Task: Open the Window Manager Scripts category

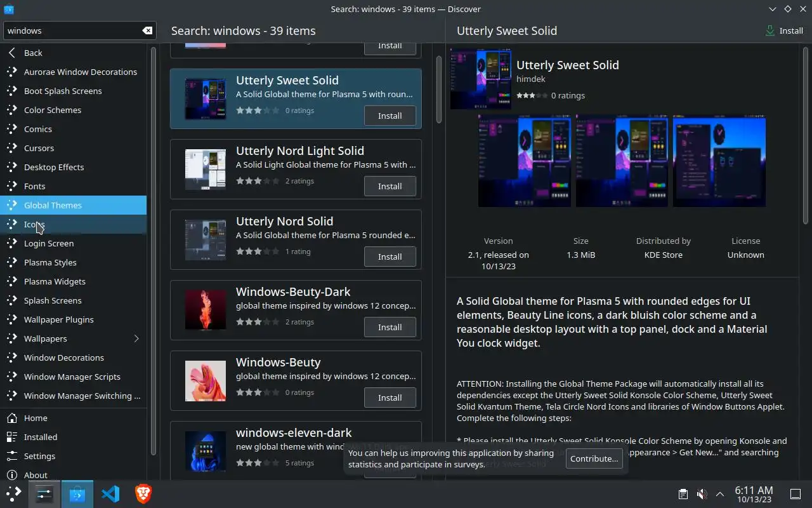Action: pos(73,377)
